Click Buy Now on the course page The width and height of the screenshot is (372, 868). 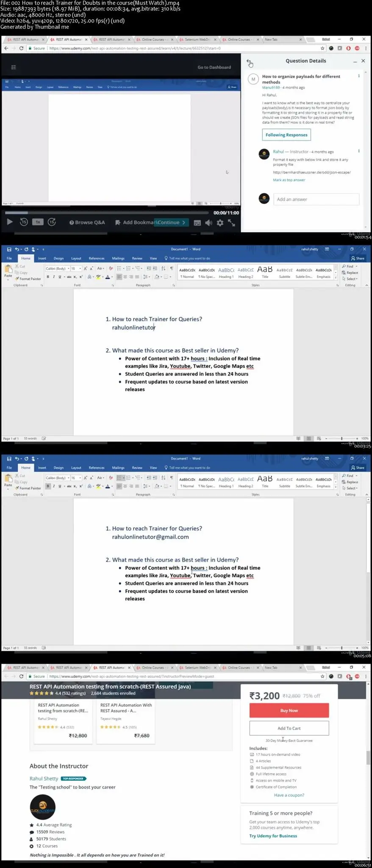point(289,710)
